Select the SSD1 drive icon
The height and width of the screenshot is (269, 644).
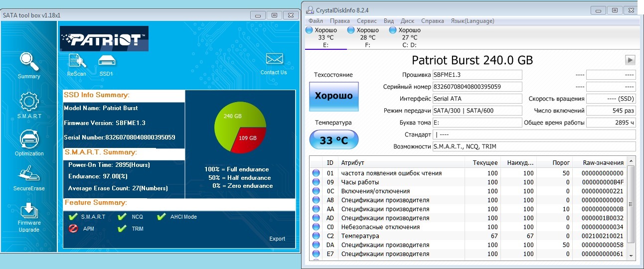click(x=107, y=61)
